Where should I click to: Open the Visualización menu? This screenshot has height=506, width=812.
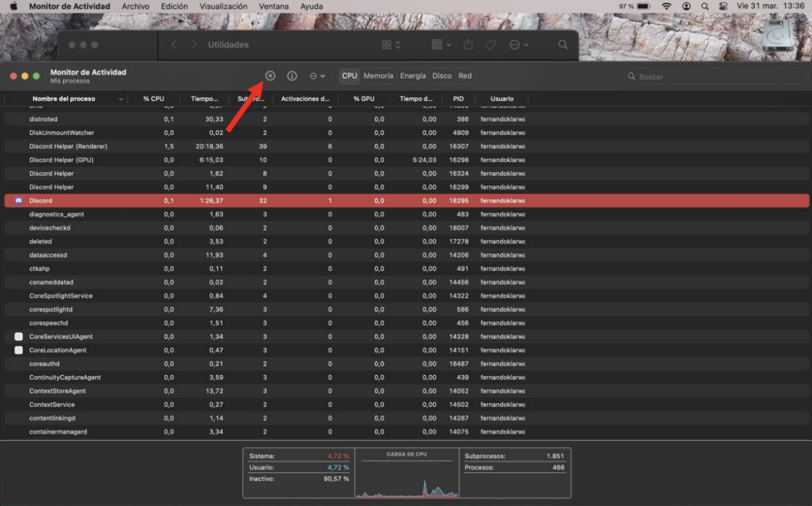(223, 6)
